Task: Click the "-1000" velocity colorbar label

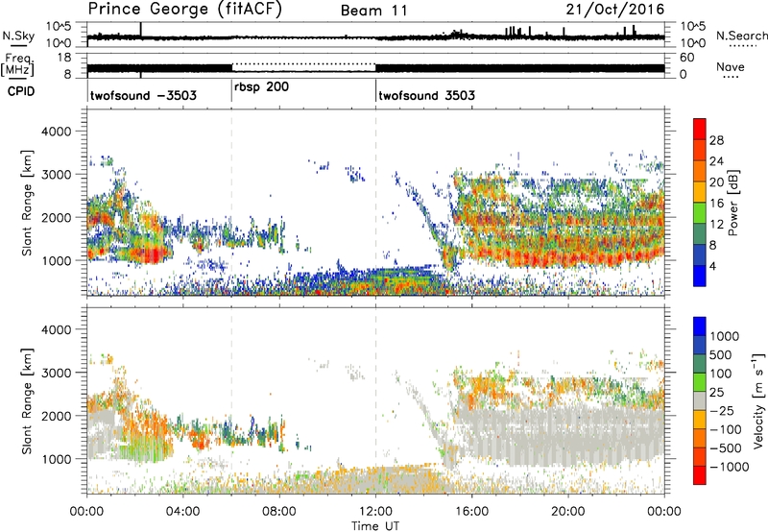Action: [730, 467]
